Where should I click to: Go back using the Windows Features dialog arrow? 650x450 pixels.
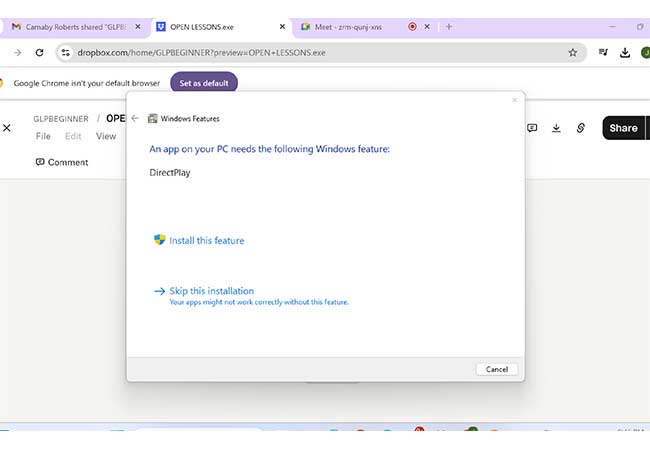pos(135,118)
